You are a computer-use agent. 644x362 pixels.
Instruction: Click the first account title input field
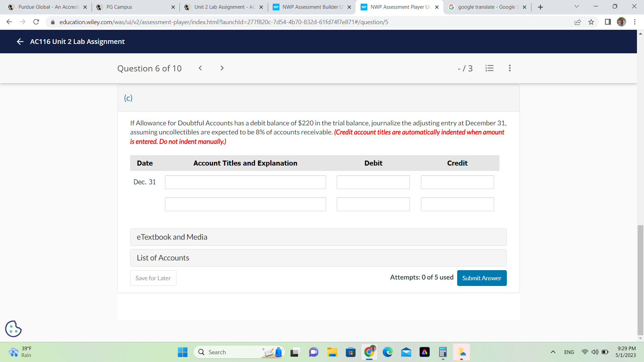coord(245,182)
